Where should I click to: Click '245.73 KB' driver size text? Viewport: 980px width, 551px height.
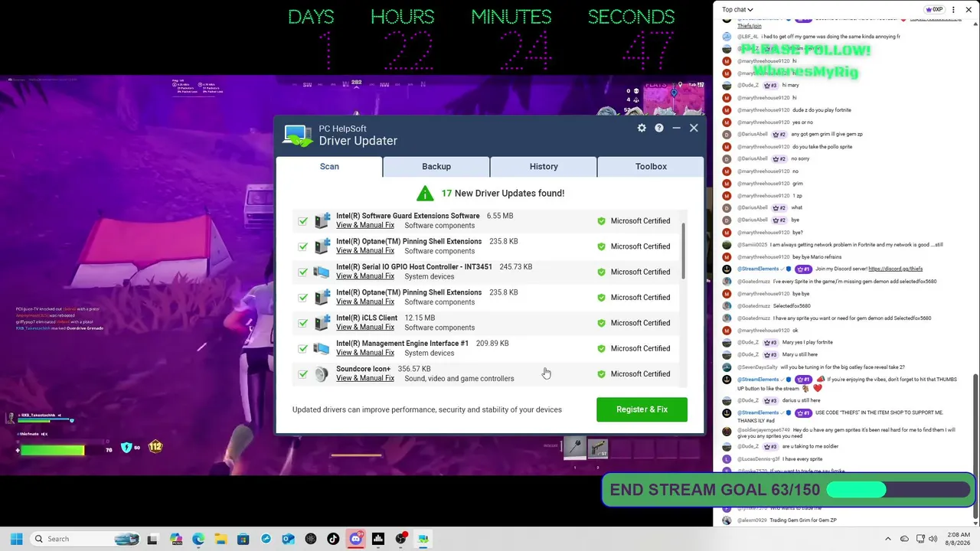[x=515, y=267]
